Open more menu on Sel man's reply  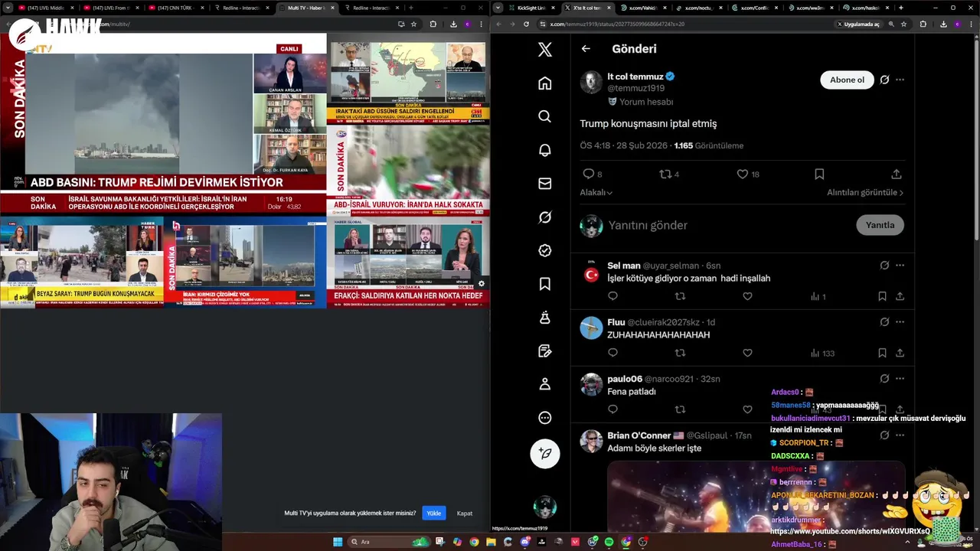point(900,266)
